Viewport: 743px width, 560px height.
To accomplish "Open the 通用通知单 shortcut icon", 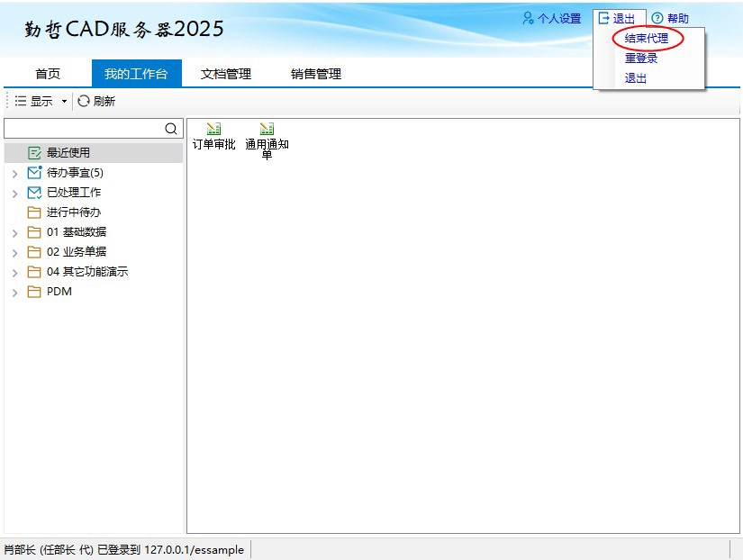I will click(267, 130).
